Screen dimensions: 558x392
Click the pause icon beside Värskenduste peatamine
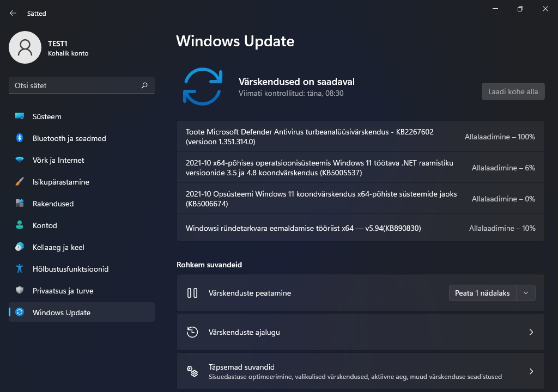[192, 293]
